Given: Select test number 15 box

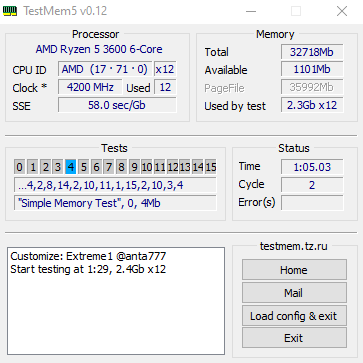Looking at the screenshot, I should tap(211, 167).
